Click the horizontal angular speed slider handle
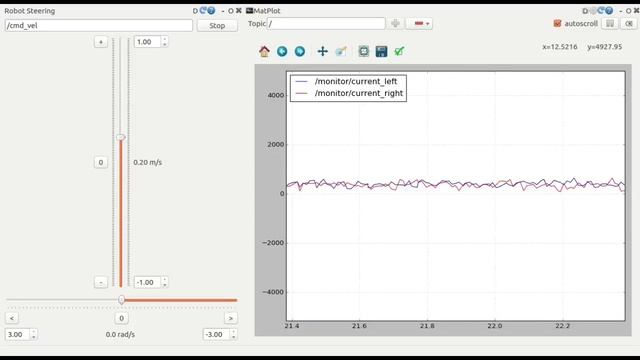Viewport: 640px width, 360px height. coord(121,300)
